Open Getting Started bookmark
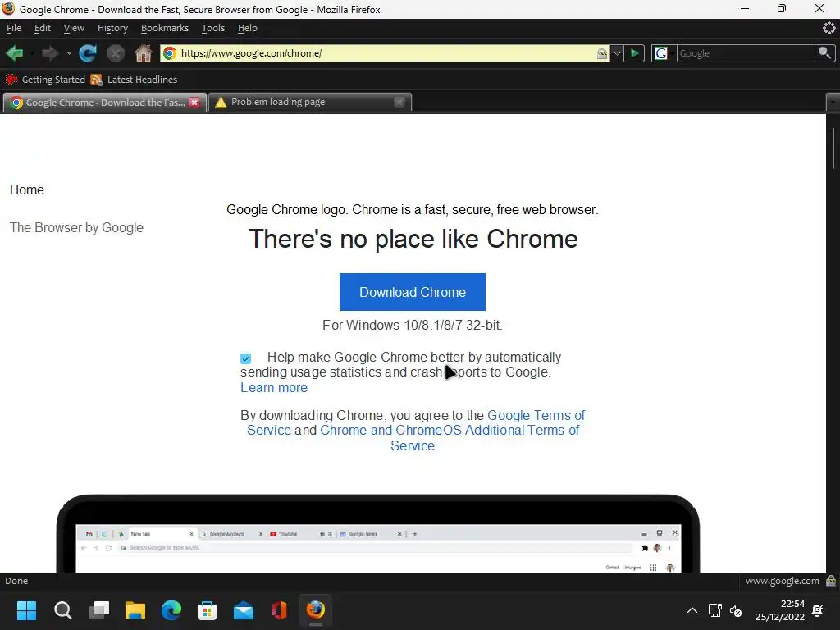The width and height of the screenshot is (840, 630). (x=45, y=80)
